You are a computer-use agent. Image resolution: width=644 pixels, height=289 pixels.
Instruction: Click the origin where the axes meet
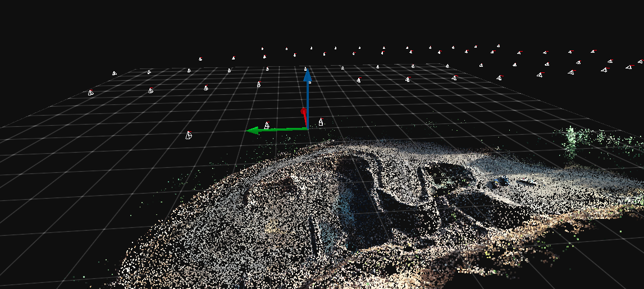[308, 129]
